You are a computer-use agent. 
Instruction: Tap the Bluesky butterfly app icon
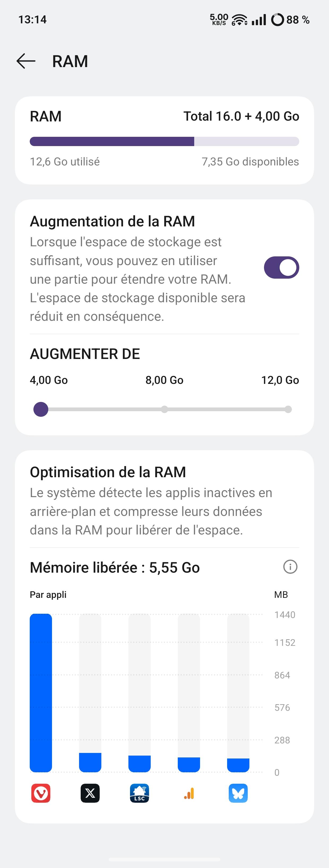click(238, 793)
